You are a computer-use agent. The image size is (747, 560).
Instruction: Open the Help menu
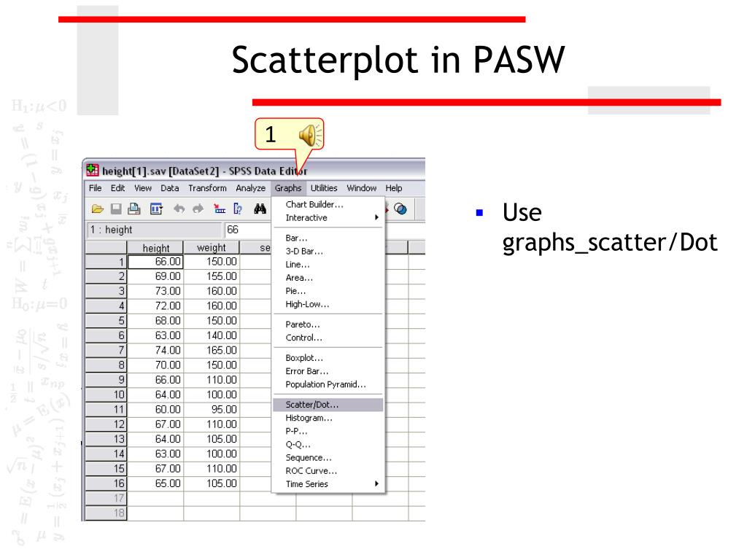[394, 188]
